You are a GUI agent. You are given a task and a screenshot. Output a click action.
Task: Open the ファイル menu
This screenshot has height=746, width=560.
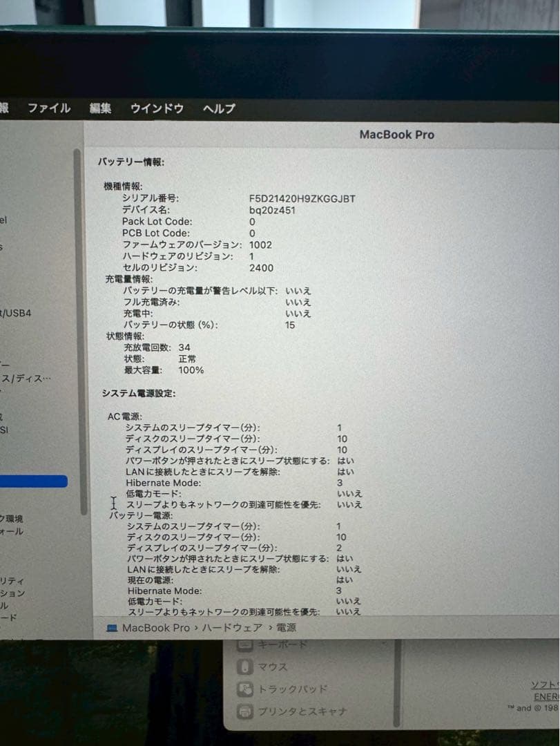click(x=47, y=108)
